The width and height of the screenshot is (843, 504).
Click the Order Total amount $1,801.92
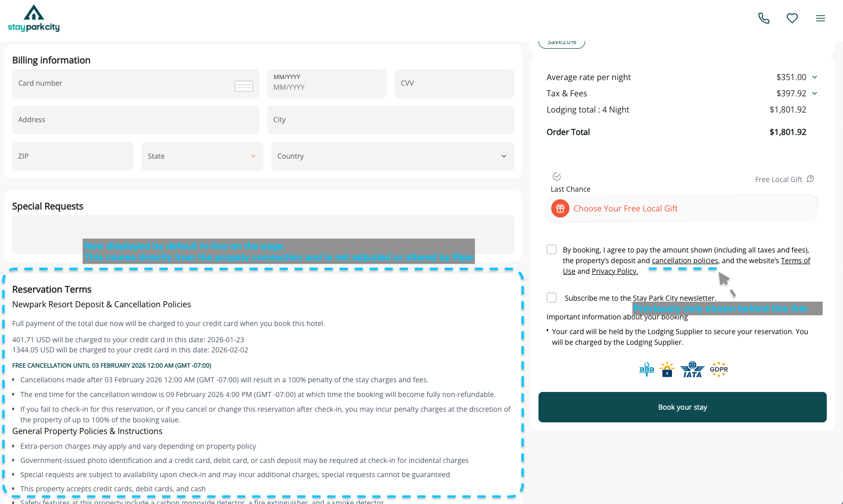tap(788, 132)
